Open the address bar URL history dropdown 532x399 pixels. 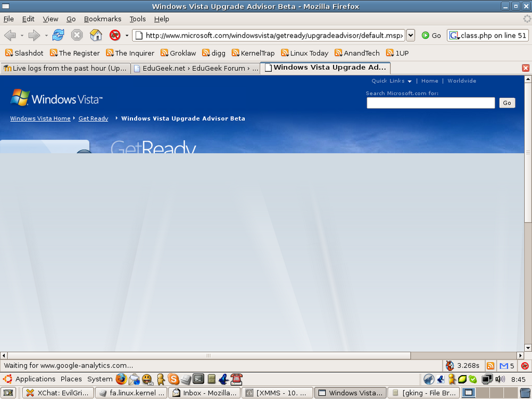pos(411,35)
